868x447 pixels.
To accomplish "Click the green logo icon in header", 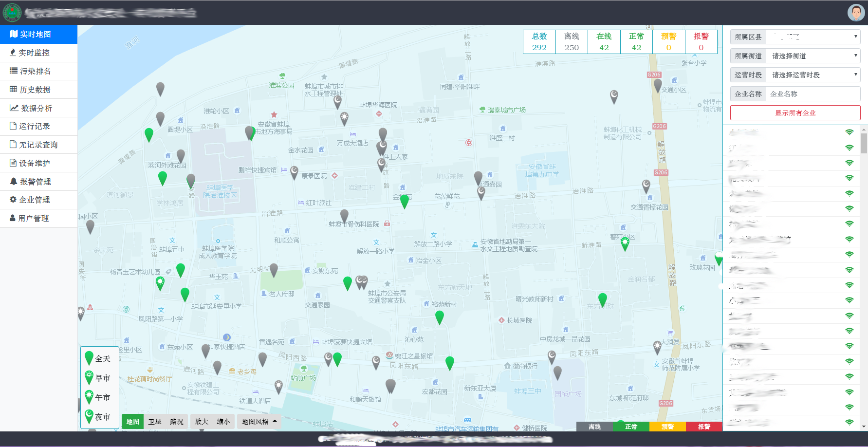I will click(12, 13).
